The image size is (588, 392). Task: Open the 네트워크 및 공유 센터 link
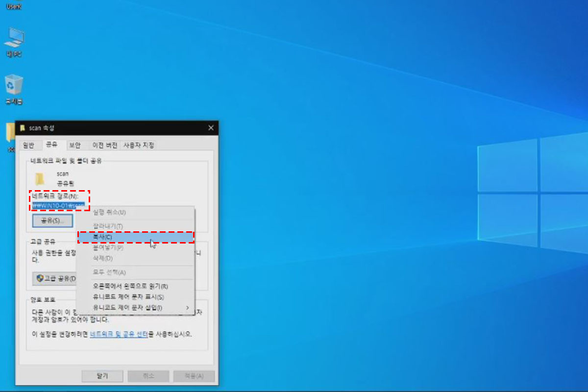point(119,334)
